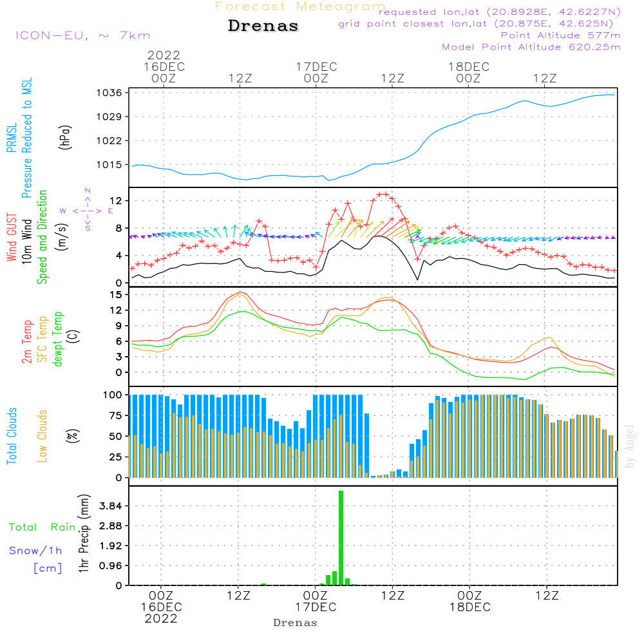This screenshot has height=644, width=644.
Task: Click the 'SFC Temp' orange legend label
Action: click(x=42, y=339)
